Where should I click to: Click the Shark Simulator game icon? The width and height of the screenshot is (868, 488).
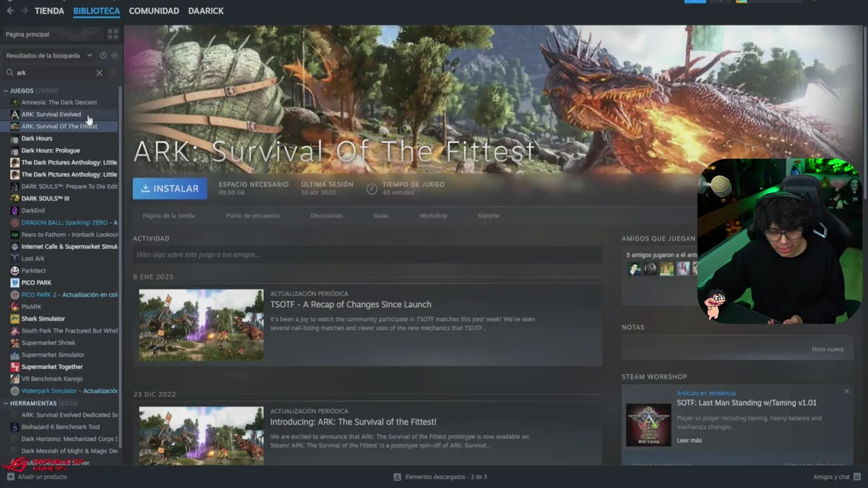pyautogui.click(x=15, y=319)
